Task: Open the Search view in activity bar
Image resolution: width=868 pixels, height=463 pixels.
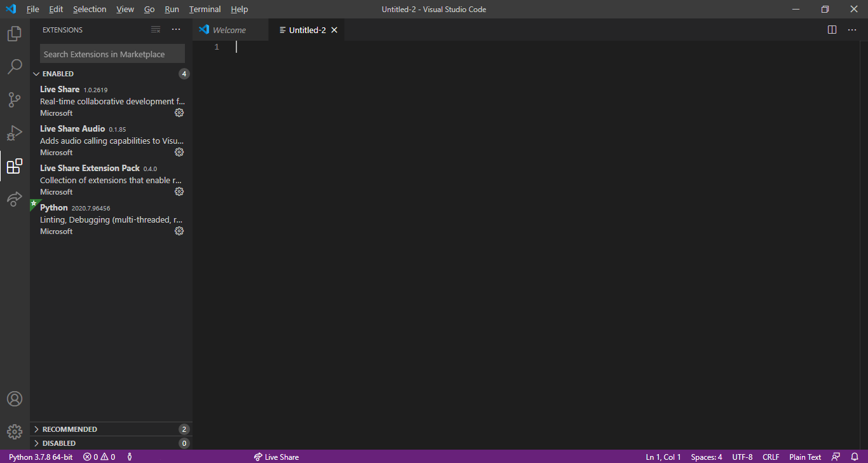Action: tap(15, 67)
